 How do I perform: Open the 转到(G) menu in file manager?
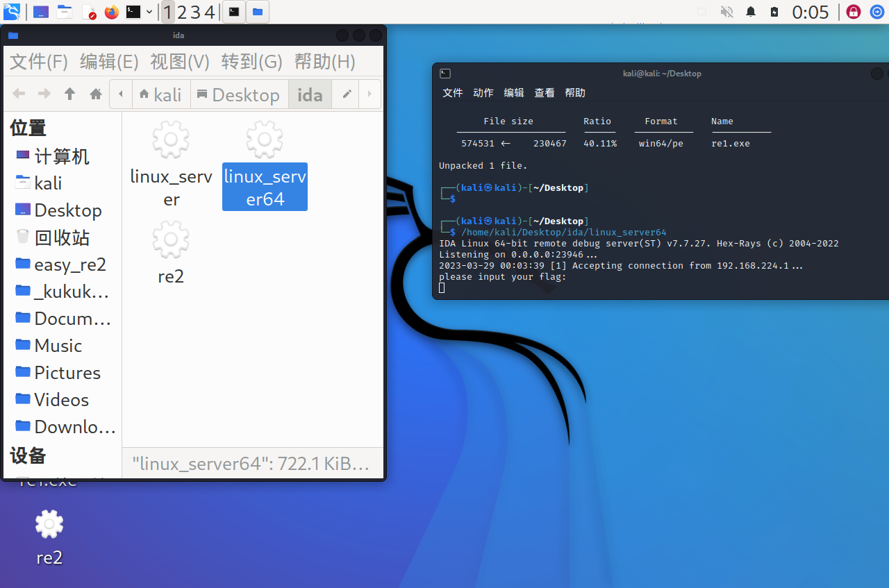251,62
